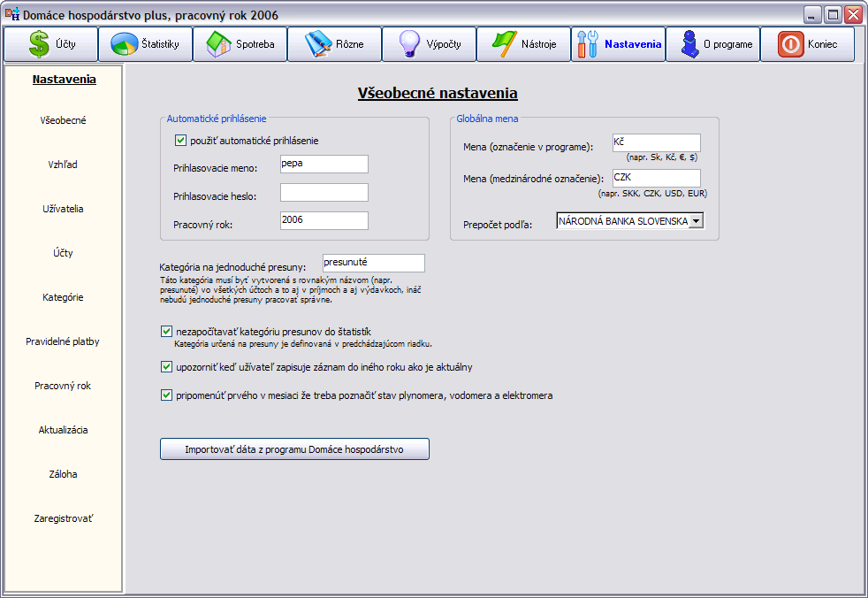
Task: Open Štatistiky pie chart icon
Action: pos(124,44)
